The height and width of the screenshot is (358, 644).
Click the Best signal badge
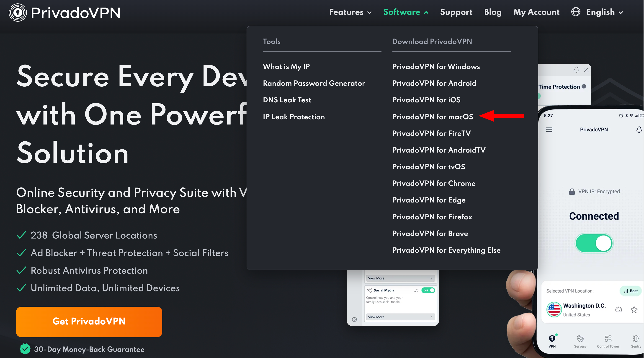631,291
